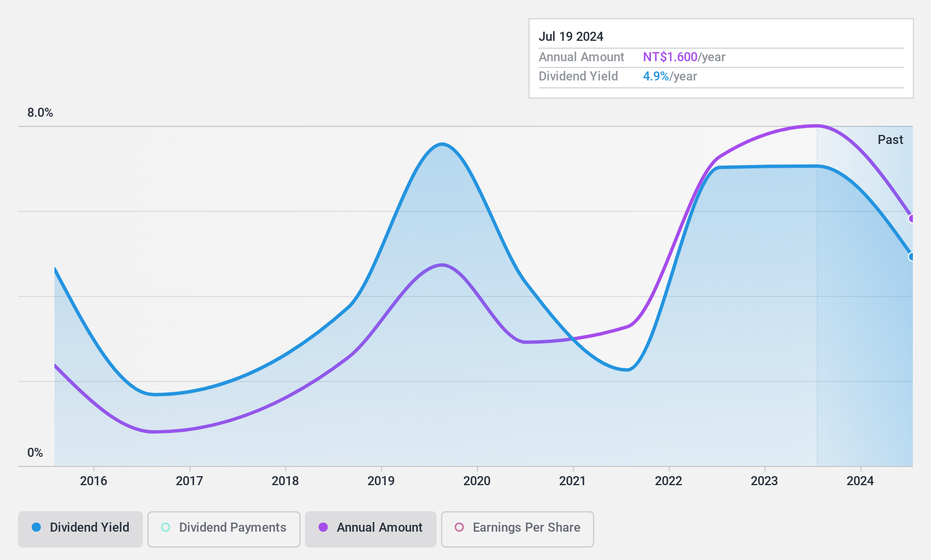Click the 2024 axis label
The image size is (931, 560).
click(860, 481)
